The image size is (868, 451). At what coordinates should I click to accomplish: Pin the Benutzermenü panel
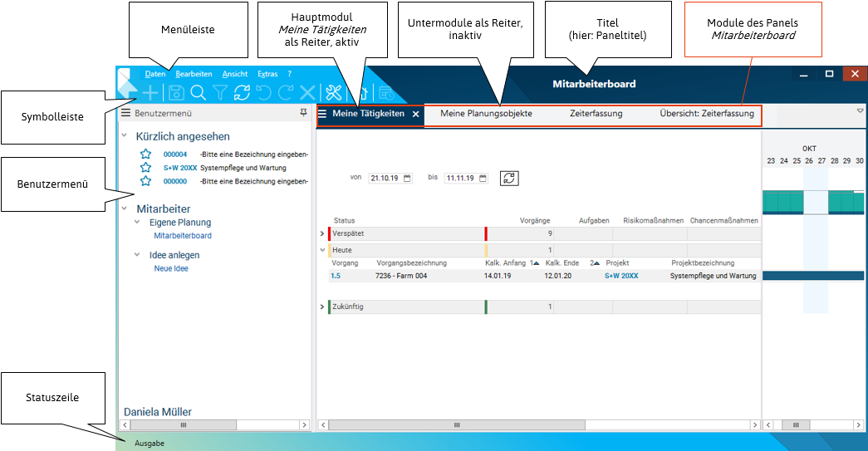(303, 112)
